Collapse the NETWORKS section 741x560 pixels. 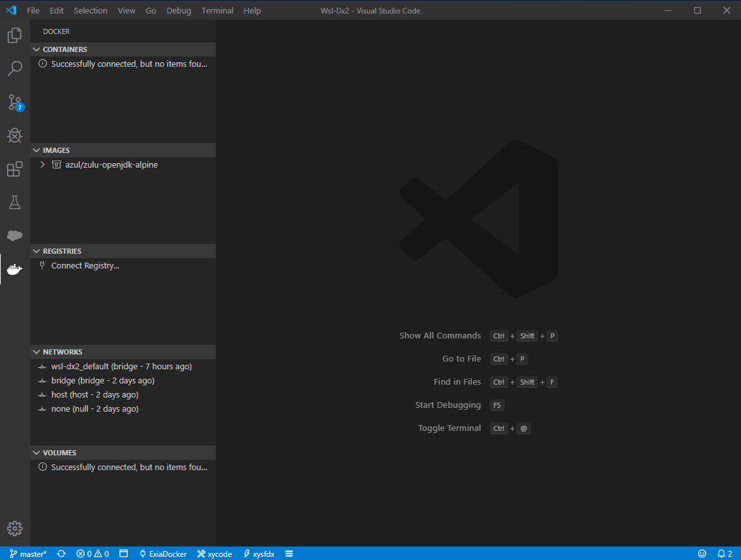point(37,351)
